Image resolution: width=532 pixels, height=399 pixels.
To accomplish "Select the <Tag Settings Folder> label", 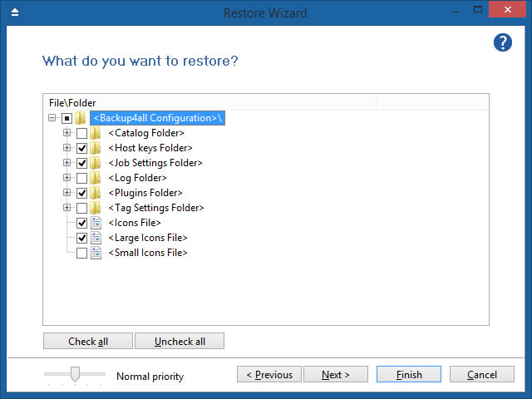I will click(156, 208).
